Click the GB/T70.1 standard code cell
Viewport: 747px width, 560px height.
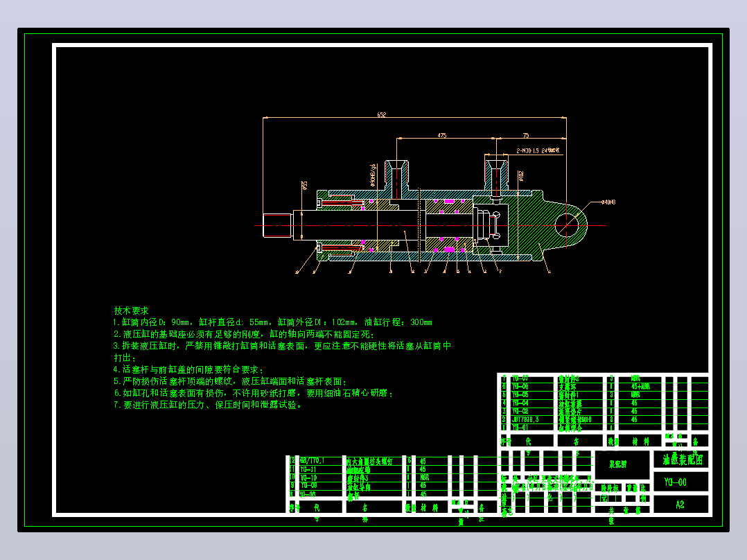click(x=312, y=461)
